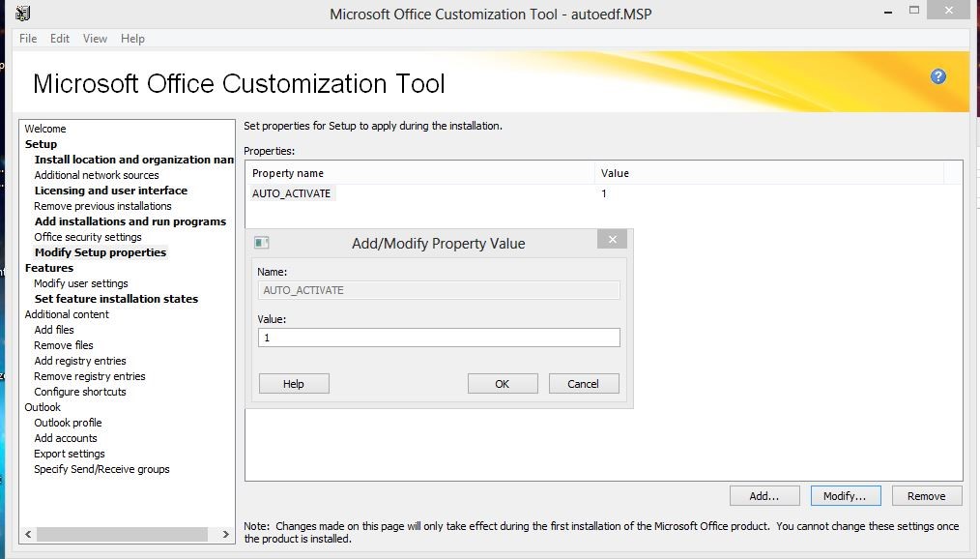Click the Modify... button

[846, 496]
